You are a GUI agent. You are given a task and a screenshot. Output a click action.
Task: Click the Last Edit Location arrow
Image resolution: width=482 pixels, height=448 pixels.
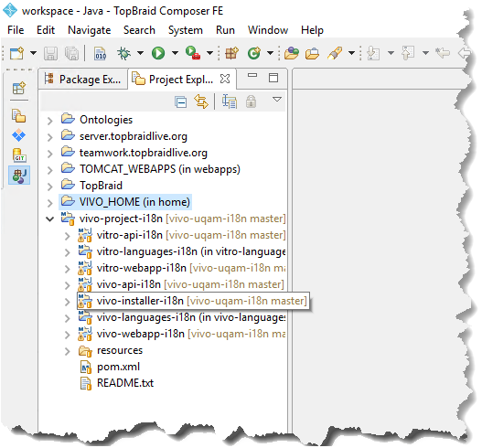[443, 53]
